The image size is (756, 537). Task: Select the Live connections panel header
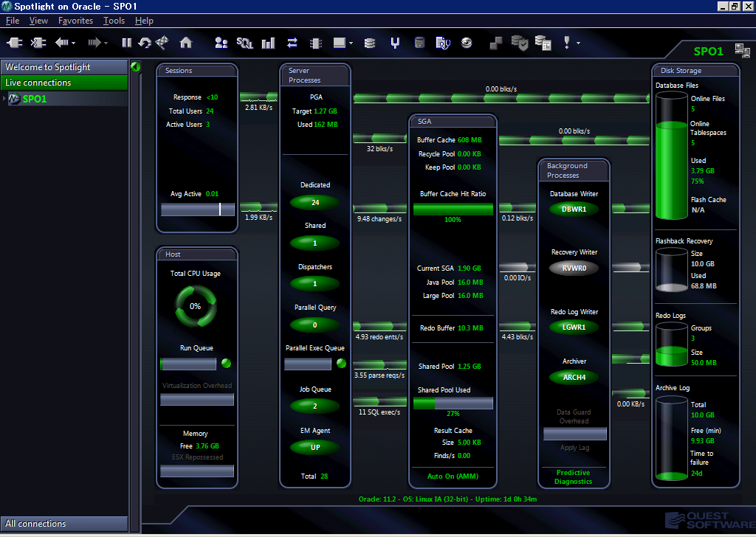pos(64,83)
